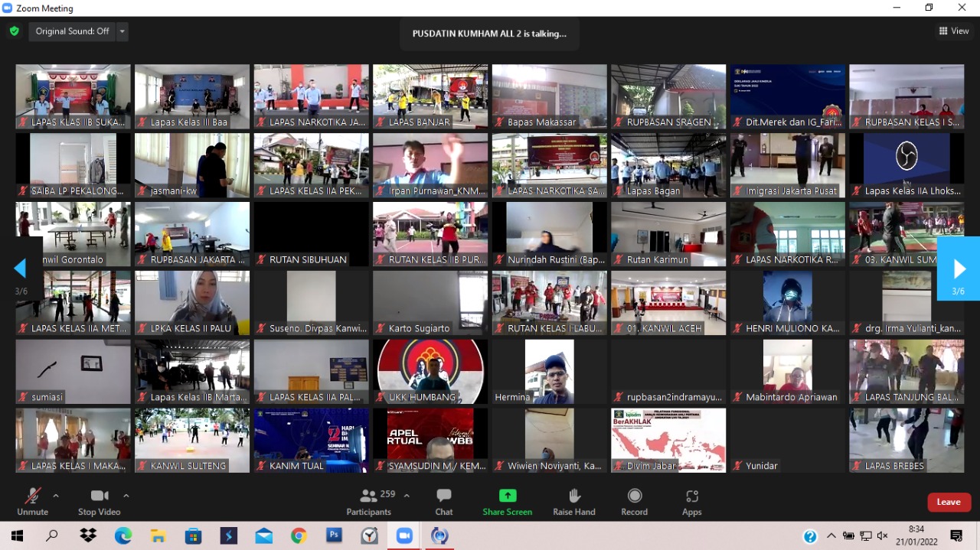Go to next gallery page with right arrow
Viewport: 980px width, 550px height.
(x=959, y=268)
